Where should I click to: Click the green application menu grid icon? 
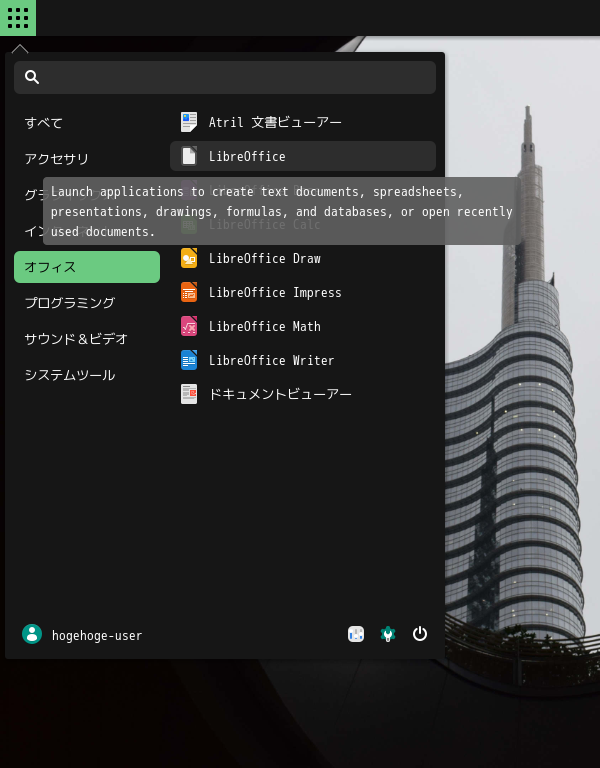click(18, 18)
